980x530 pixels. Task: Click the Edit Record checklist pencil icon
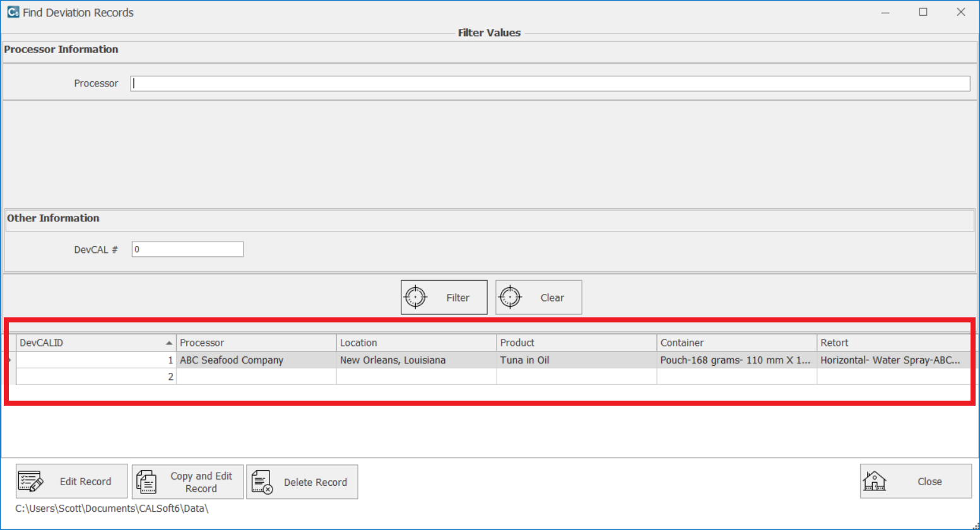pos(30,481)
